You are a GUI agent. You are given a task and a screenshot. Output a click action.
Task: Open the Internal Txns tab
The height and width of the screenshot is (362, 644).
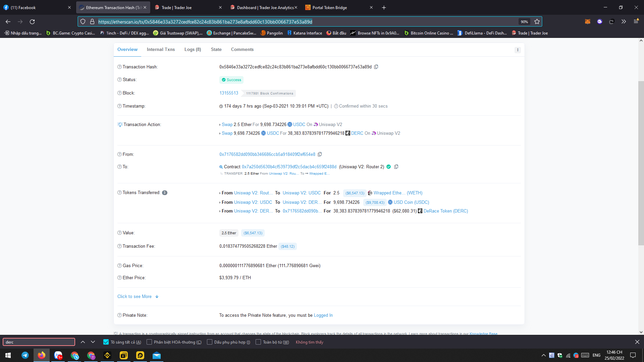coord(161,49)
